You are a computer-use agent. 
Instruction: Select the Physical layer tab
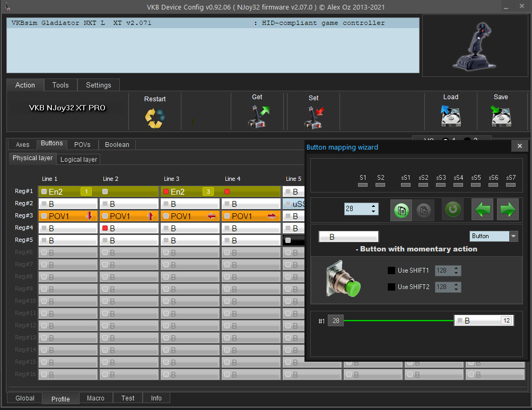point(32,158)
